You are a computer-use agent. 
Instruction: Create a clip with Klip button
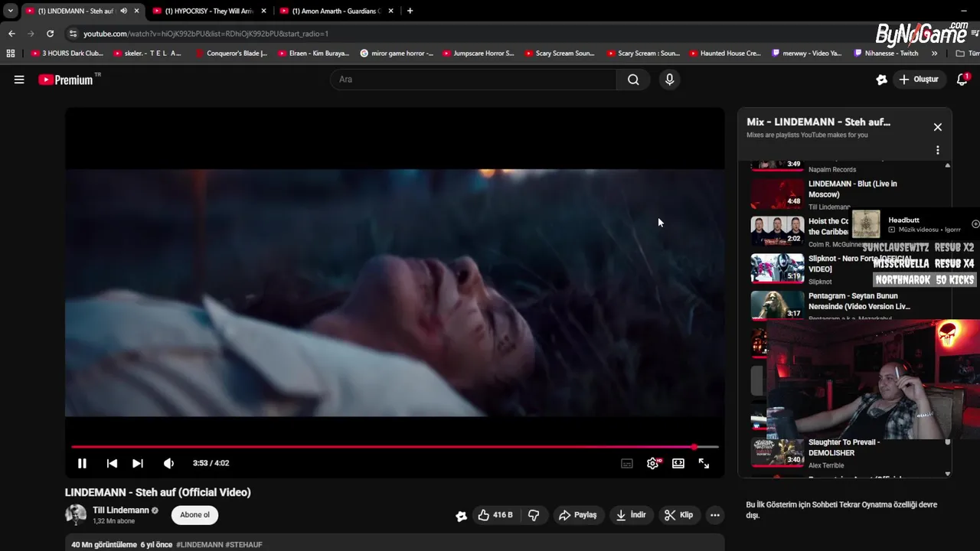[x=678, y=515]
